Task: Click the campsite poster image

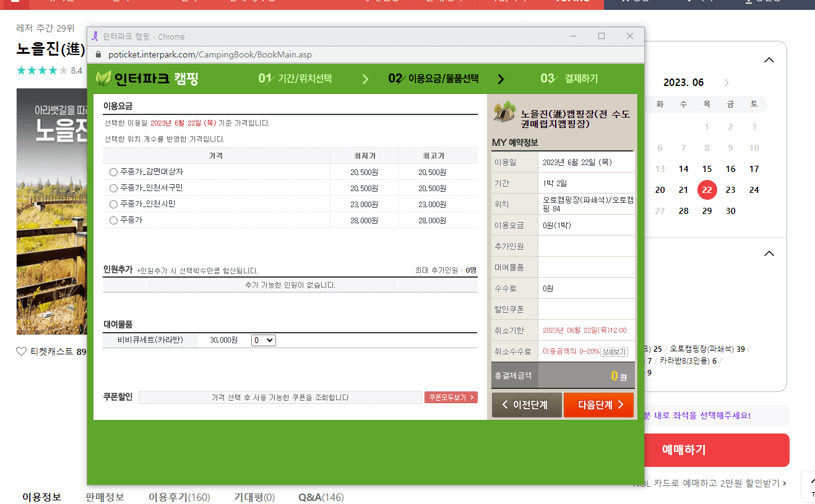Action: click(51, 211)
